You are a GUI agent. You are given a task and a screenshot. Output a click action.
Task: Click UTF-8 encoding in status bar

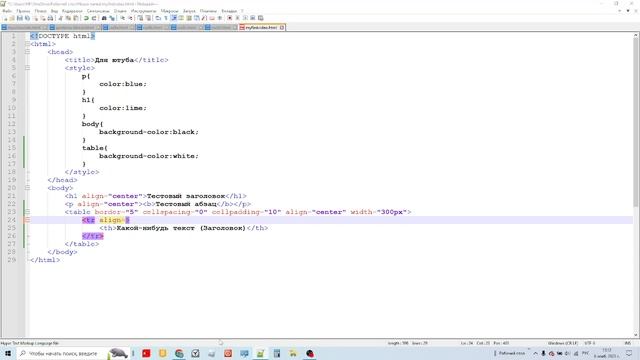click(590, 343)
